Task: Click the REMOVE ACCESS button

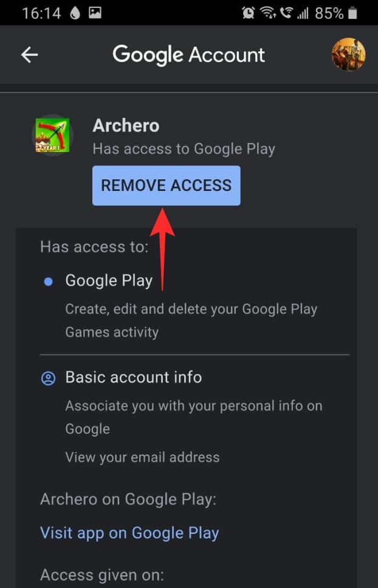Action: (x=167, y=185)
